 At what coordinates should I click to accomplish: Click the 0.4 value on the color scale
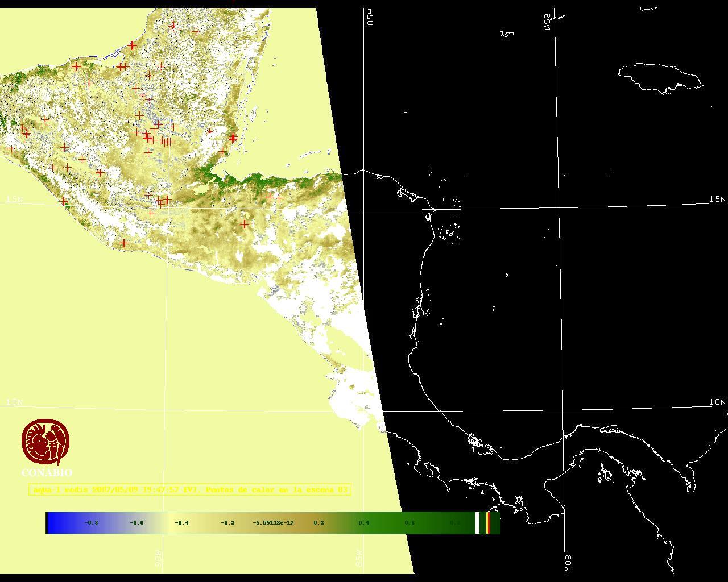[364, 522]
